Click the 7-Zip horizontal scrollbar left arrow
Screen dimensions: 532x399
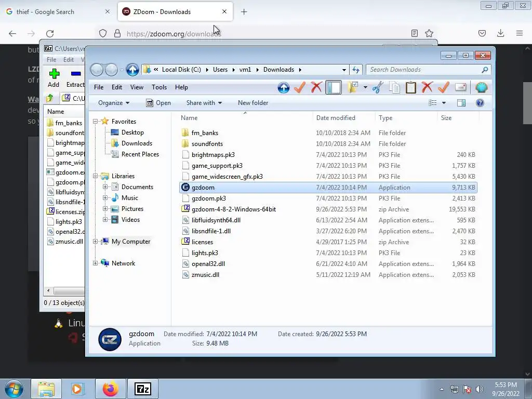(x=48, y=291)
